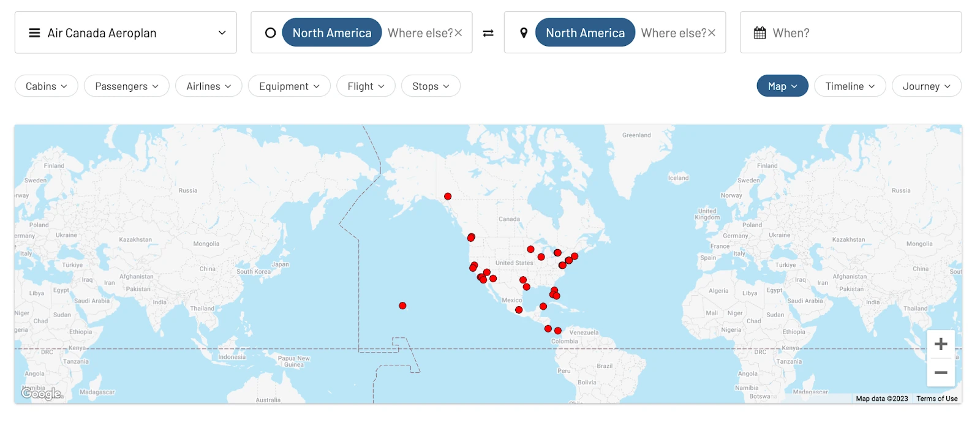Click the calendar icon in the date field
The image size is (980, 431).
[759, 33]
